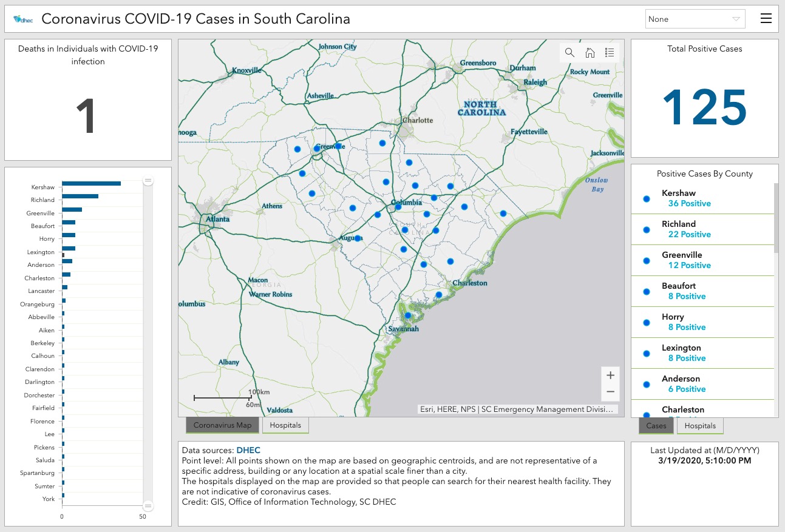Click the Kershaw bar in chart
The height and width of the screenshot is (532, 785).
(91, 184)
